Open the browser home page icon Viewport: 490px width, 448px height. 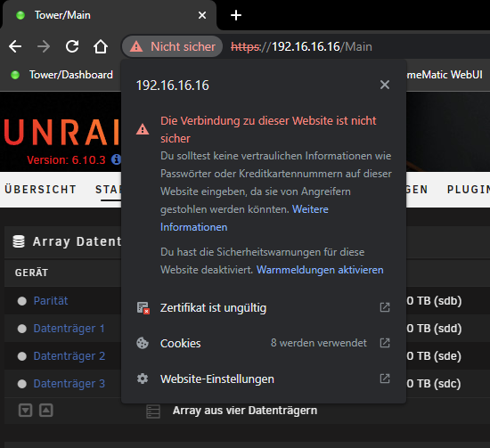coord(101,47)
